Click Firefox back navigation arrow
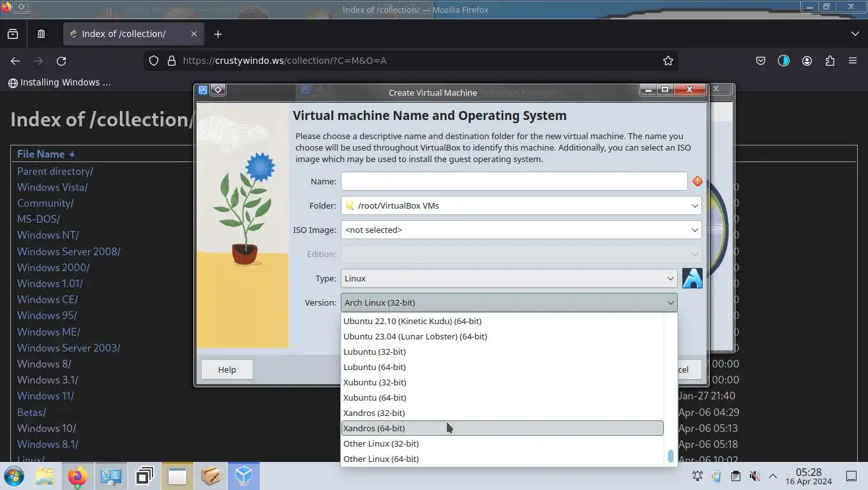This screenshot has height=490, width=868. click(x=15, y=61)
